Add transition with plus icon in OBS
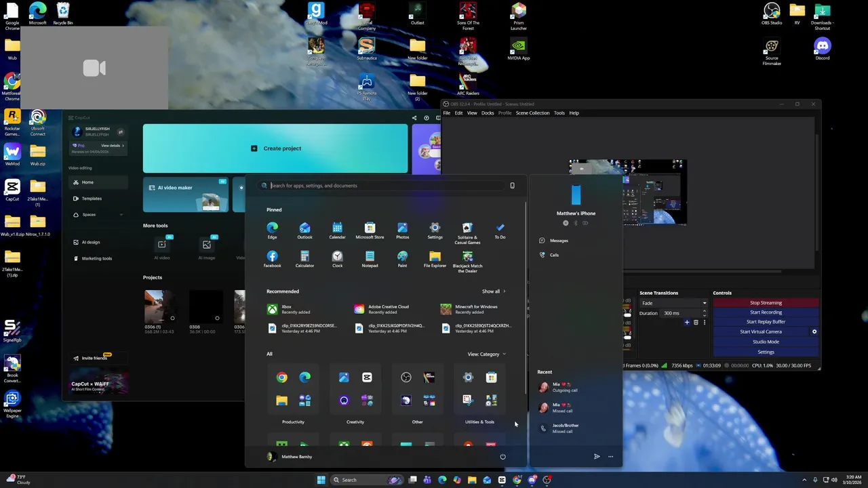Screen dimensions: 868x488 [x=686, y=323]
